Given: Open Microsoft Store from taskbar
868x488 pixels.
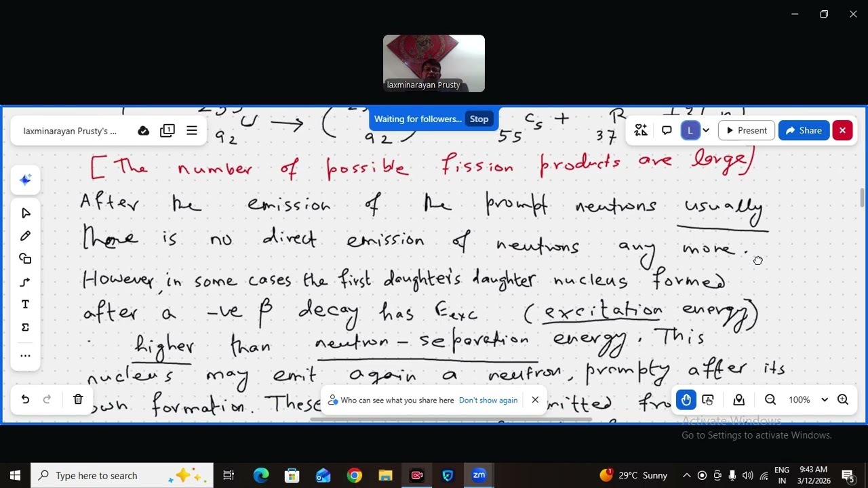Looking at the screenshot, I should (292, 476).
